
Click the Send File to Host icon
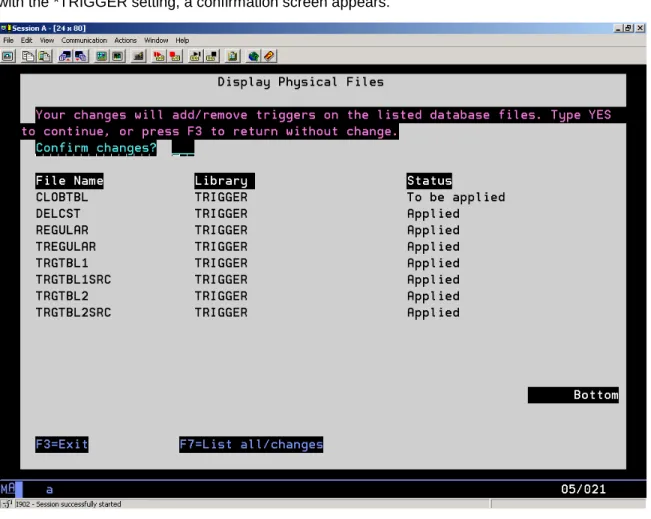click(65, 56)
